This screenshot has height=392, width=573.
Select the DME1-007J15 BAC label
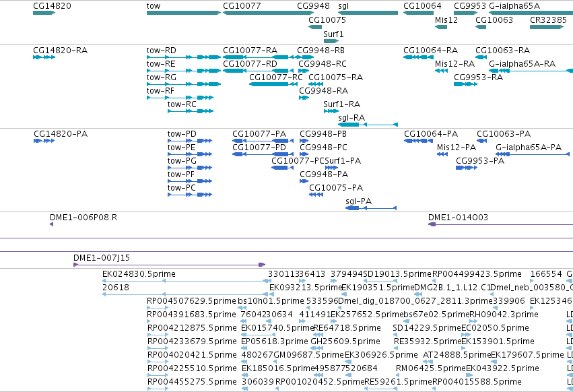point(102,258)
